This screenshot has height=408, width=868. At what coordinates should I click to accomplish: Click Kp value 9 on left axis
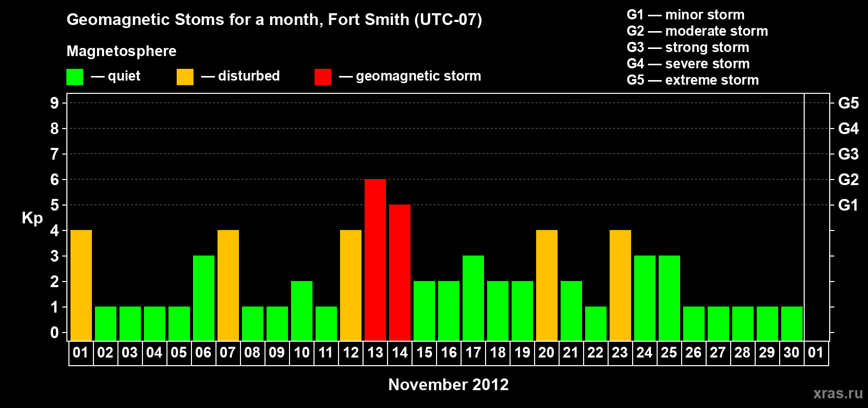pos(55,103)
